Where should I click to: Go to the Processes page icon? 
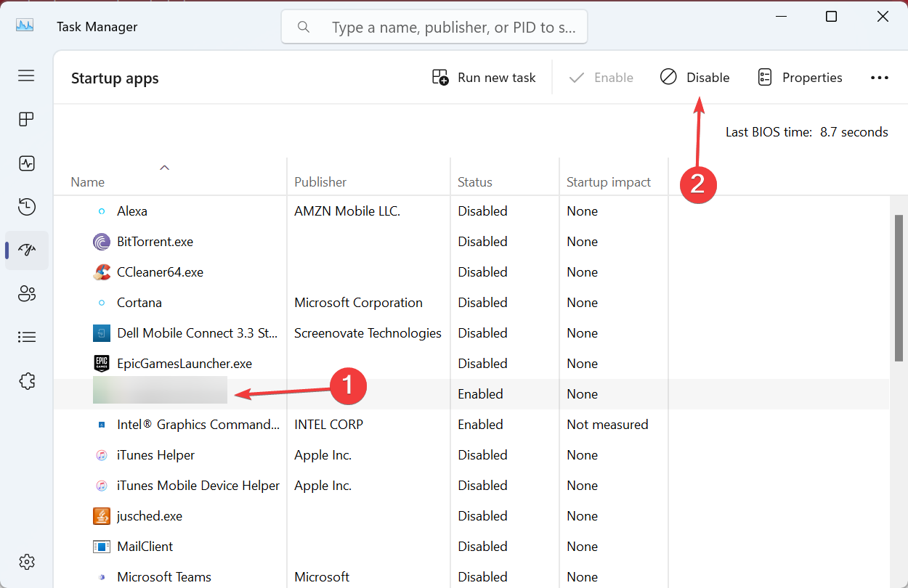coord(26,119)
